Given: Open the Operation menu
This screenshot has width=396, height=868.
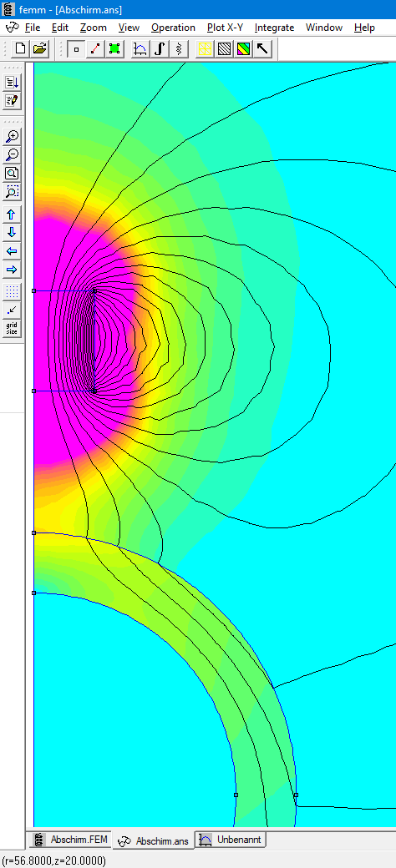Looking at the screenshot, I should tap(173, 27).
